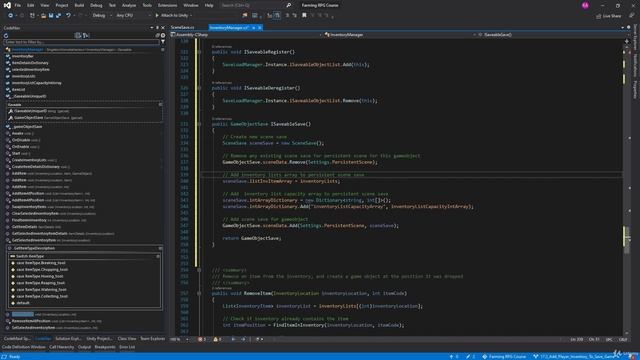Click the Visual Studio logo icon
Image resolution: width=640 pixels, height=360 pixels.
[x=7, y=5]
